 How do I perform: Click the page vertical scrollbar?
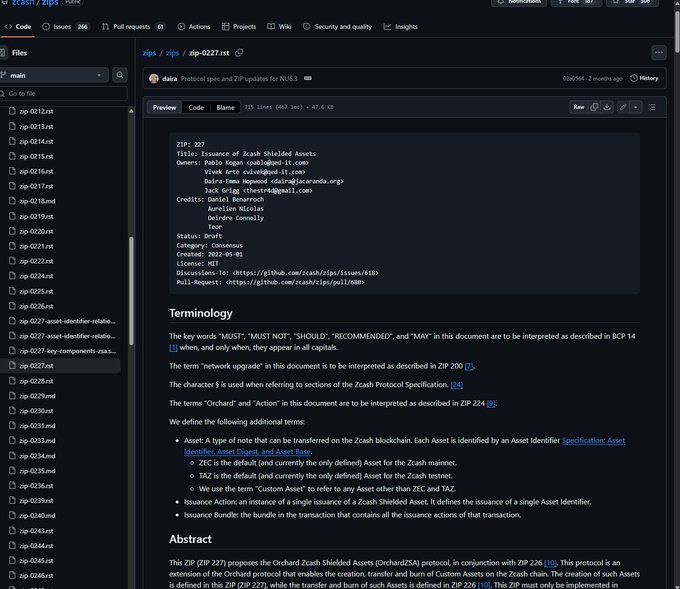677,30
